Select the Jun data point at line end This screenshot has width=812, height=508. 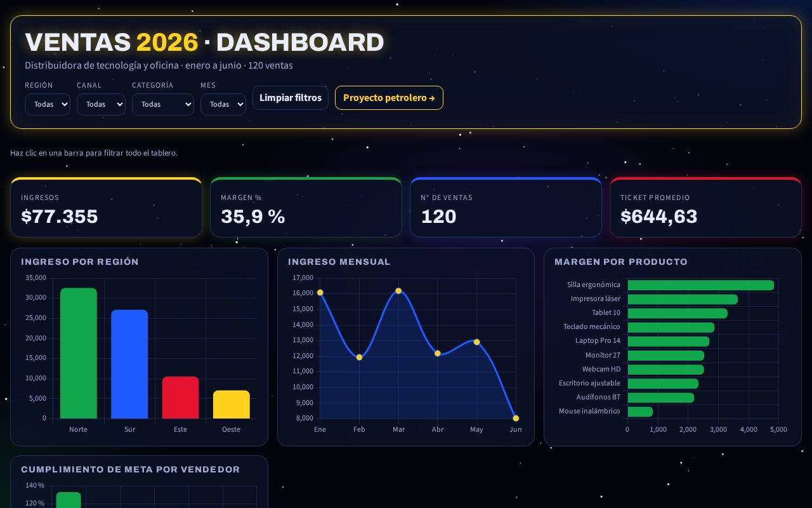[516, 418]
